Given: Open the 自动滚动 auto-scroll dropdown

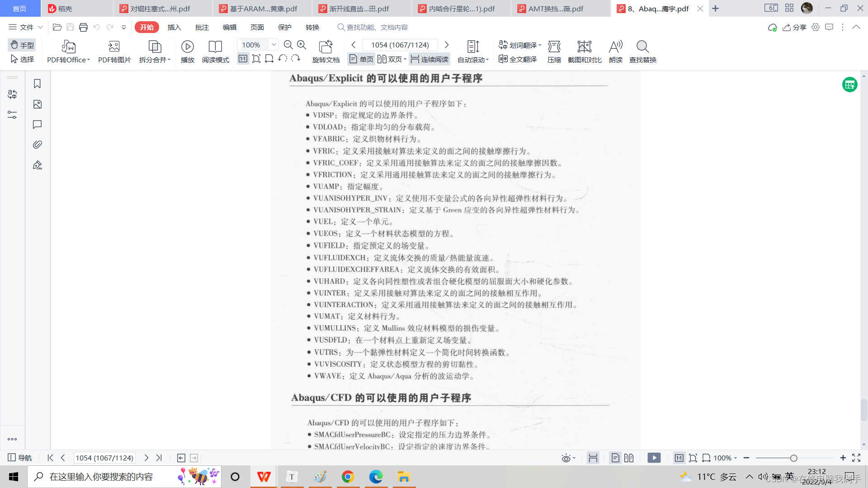Looking at the screenshot, I should tap(473, 52).
